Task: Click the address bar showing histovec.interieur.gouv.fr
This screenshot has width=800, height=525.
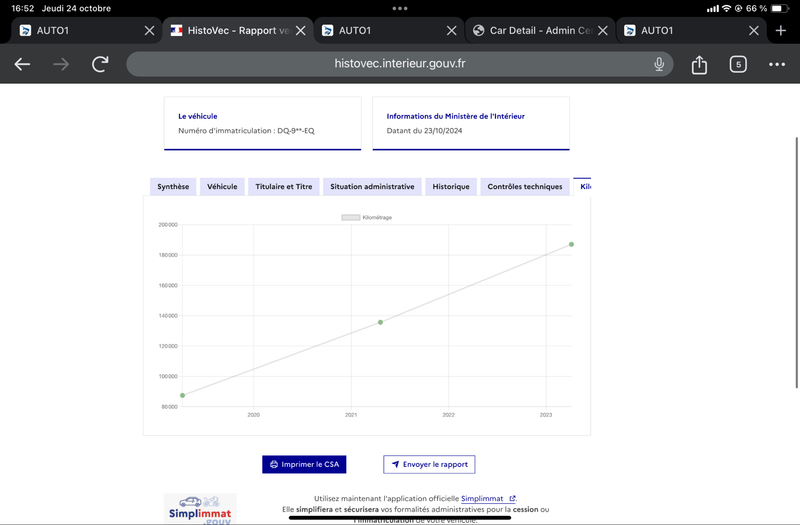Action: click(x=399, y=64)
